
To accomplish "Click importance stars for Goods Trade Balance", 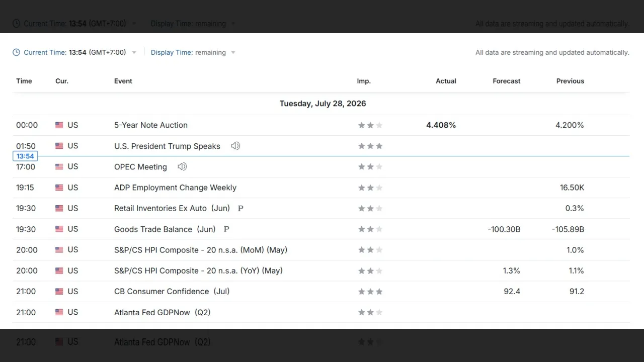I will tap(370, 229).
